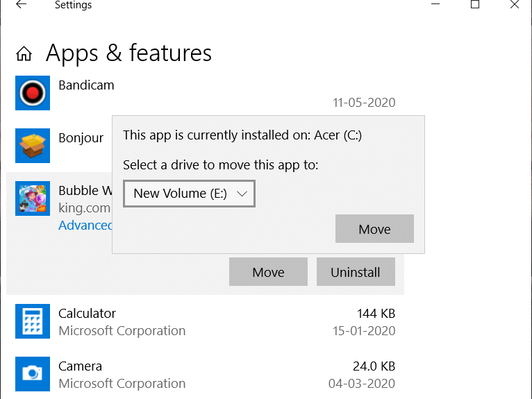Select the Calculator entry name
The image size is (532, 399).
pyautogui.click(x=87, y=313)
